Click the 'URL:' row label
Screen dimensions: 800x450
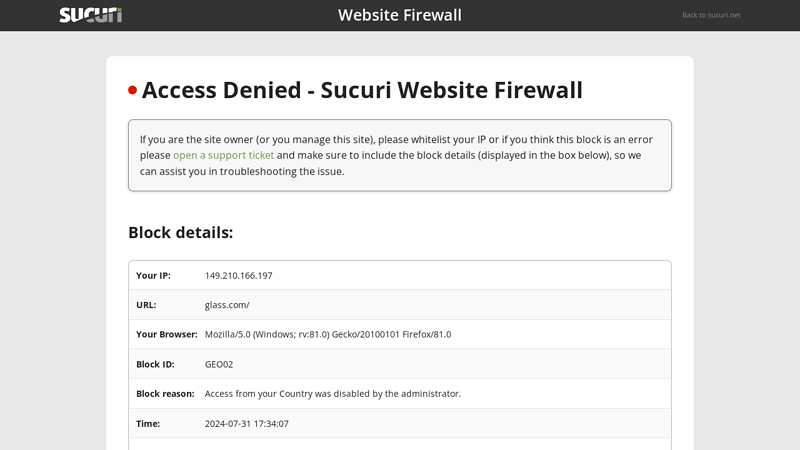point(146,305)
